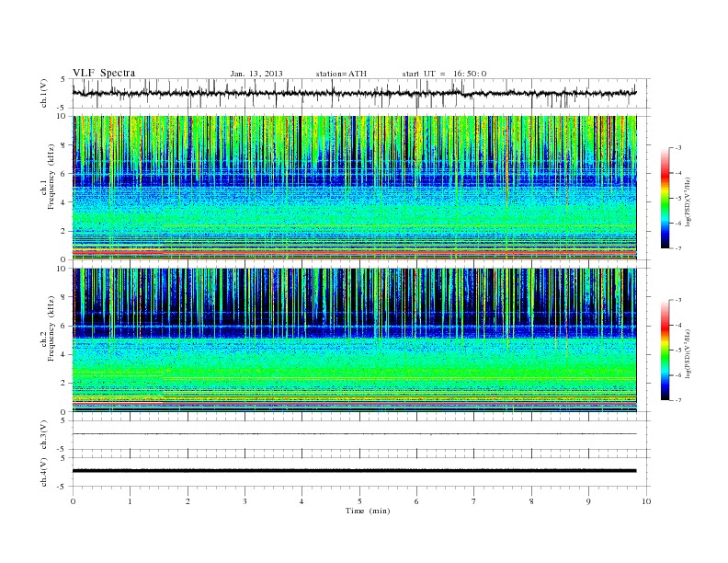Click the "6" minute tick label on time axis
Image resolution: width=728 pixels, height=563 pixels.
[416, 501]
